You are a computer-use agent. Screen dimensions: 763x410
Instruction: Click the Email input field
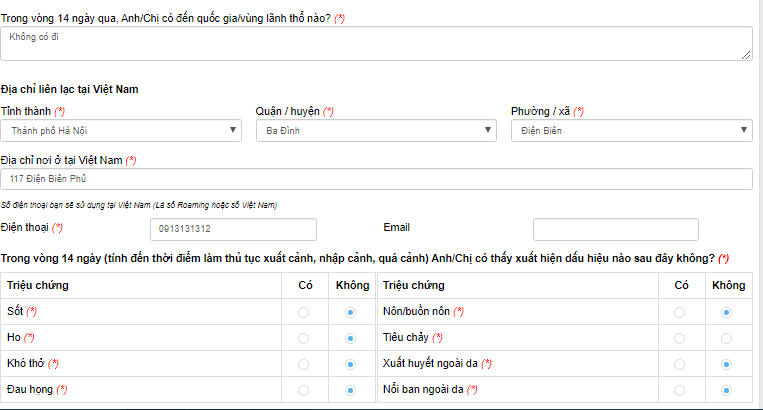pos(616,229)
